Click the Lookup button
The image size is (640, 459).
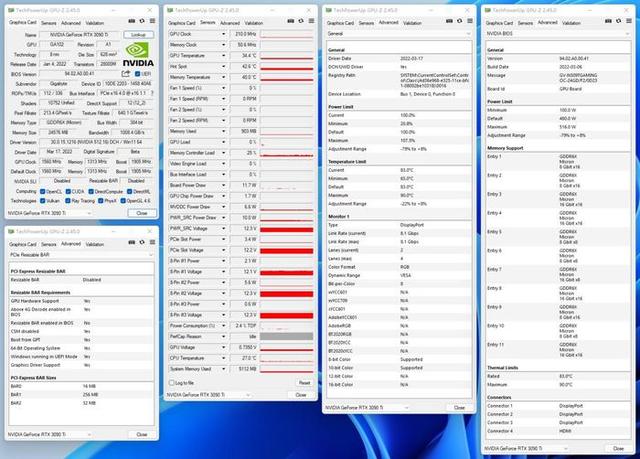pos(138,35)
